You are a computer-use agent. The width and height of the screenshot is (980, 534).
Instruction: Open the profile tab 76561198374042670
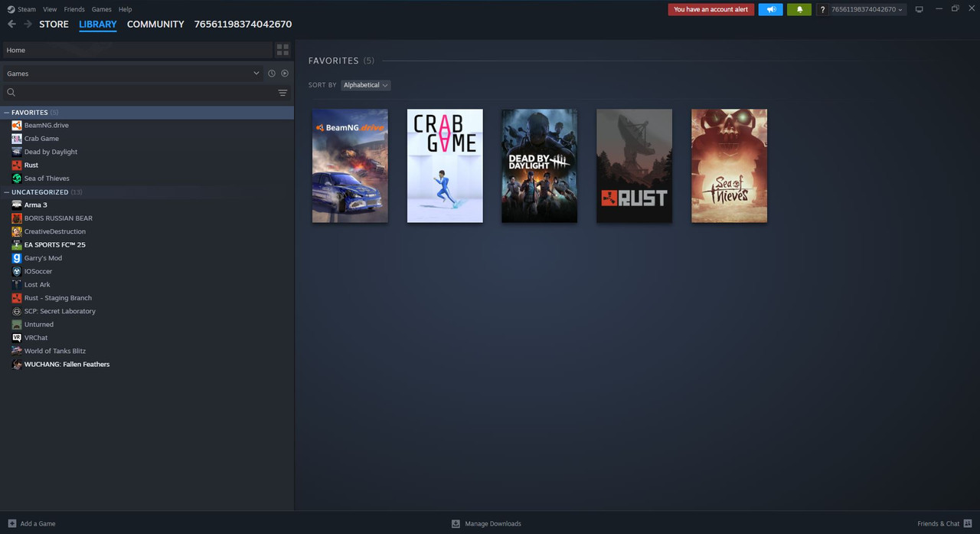243,25
